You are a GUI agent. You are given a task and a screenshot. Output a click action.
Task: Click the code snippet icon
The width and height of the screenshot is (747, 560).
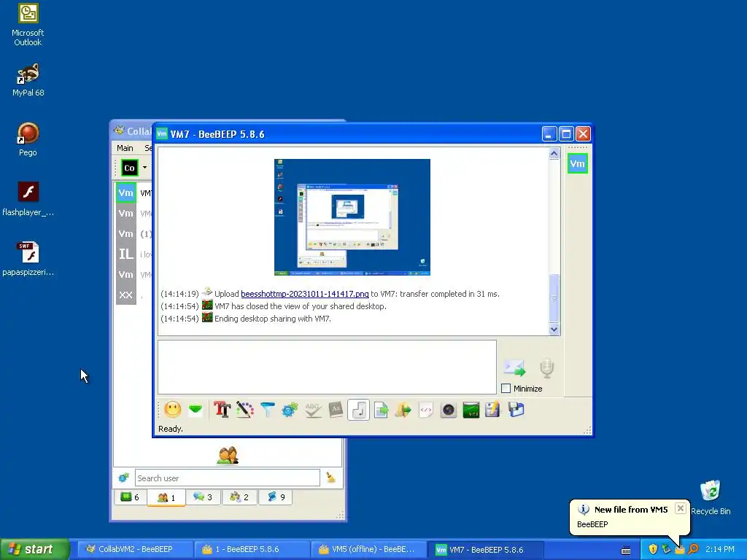click(426, 410)
